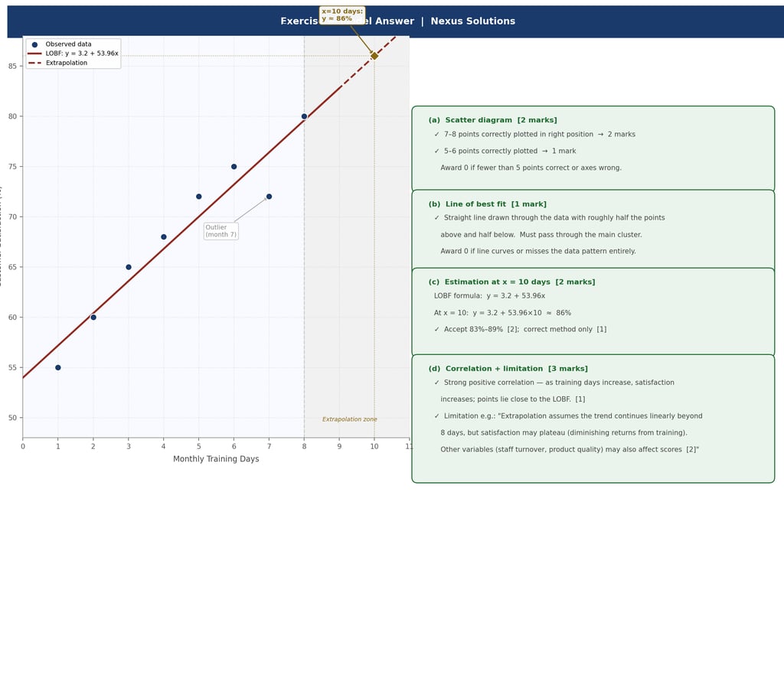Click the 'Observed data' legend entry

[x=61, y=44]
